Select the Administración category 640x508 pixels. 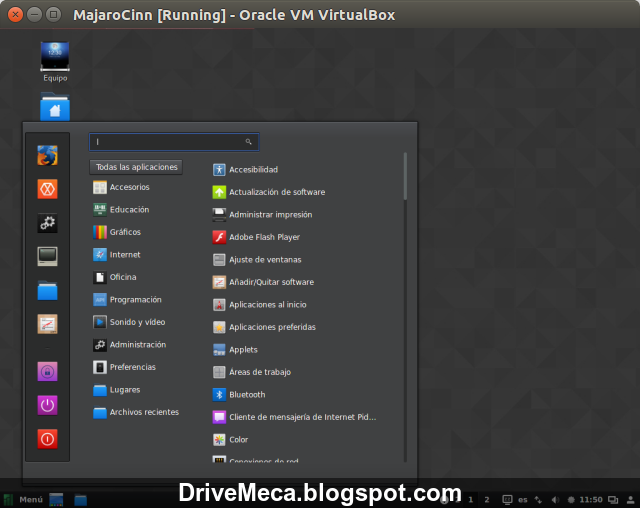[129, 344]
